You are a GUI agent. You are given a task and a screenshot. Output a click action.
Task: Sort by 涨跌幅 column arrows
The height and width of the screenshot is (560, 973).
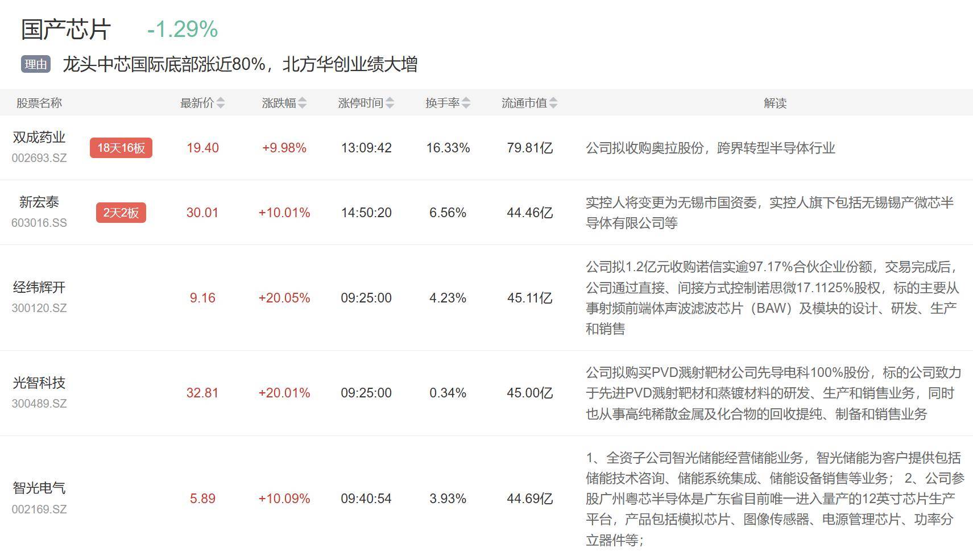303,103
